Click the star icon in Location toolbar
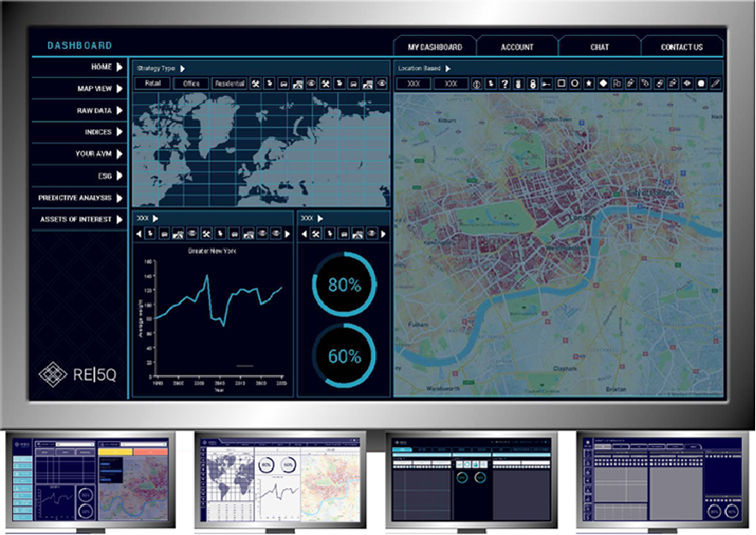The image size is (756, 535). point(589,84)
